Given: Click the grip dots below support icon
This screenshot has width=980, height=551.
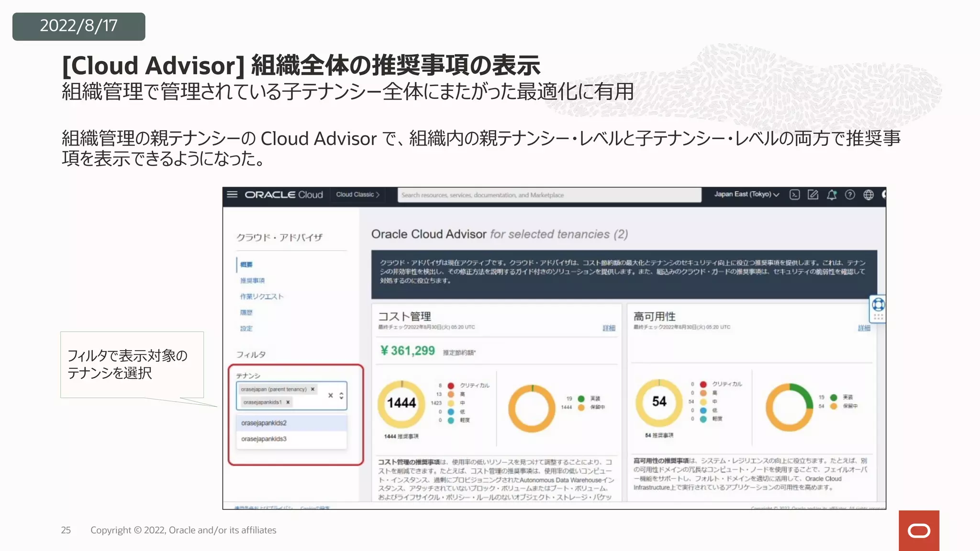Looking at the screenshot, I should [878, 317].
